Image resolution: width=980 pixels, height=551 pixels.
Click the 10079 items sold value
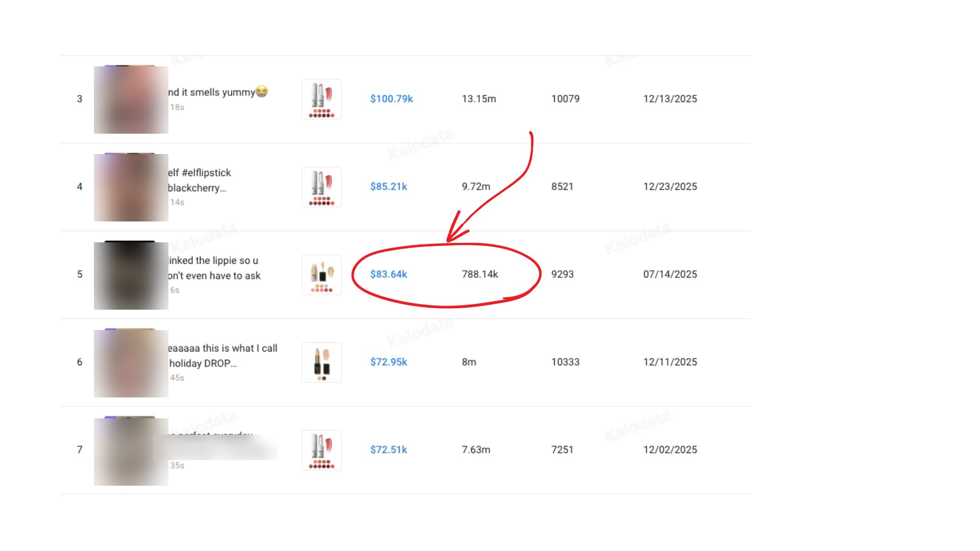[566, 98]
